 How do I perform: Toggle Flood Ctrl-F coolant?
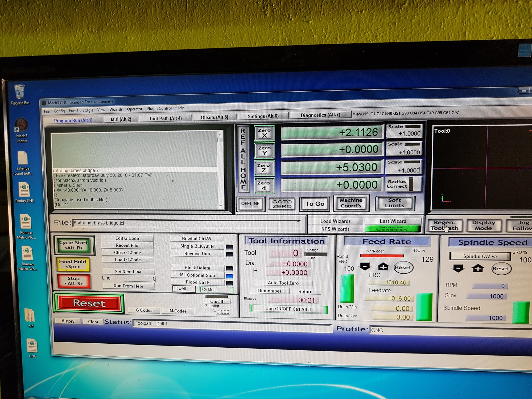click(x=197, y=282)
